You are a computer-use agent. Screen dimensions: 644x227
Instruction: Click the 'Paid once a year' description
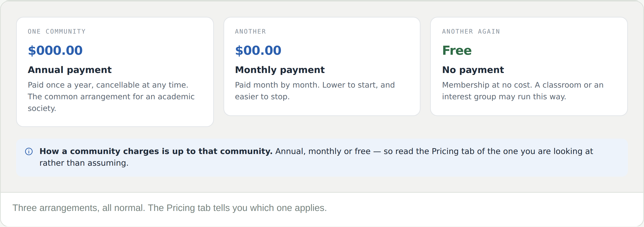coord(111,97)
